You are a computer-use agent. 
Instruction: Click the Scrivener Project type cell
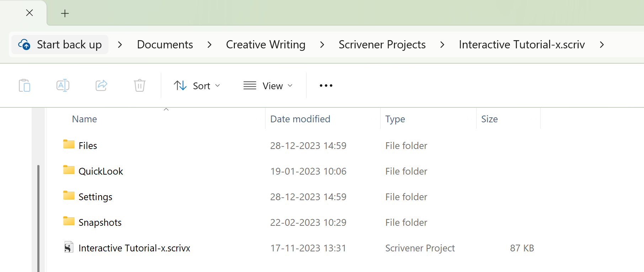420,248
